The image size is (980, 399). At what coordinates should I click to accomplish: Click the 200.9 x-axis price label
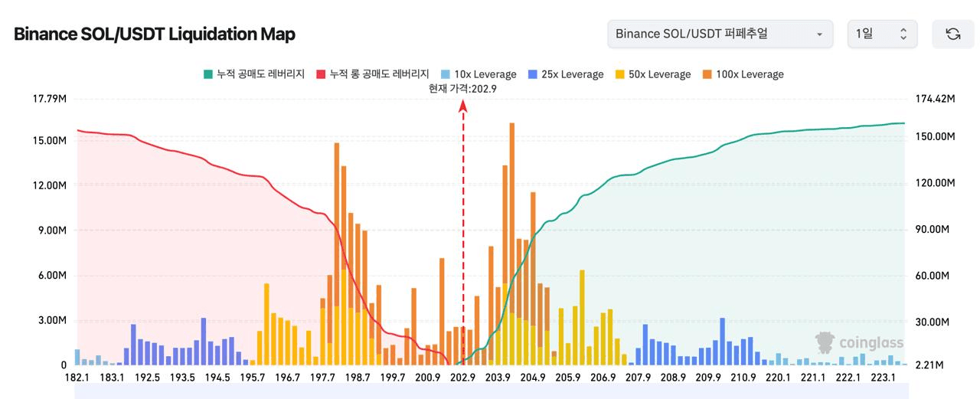tap(428, 378)
